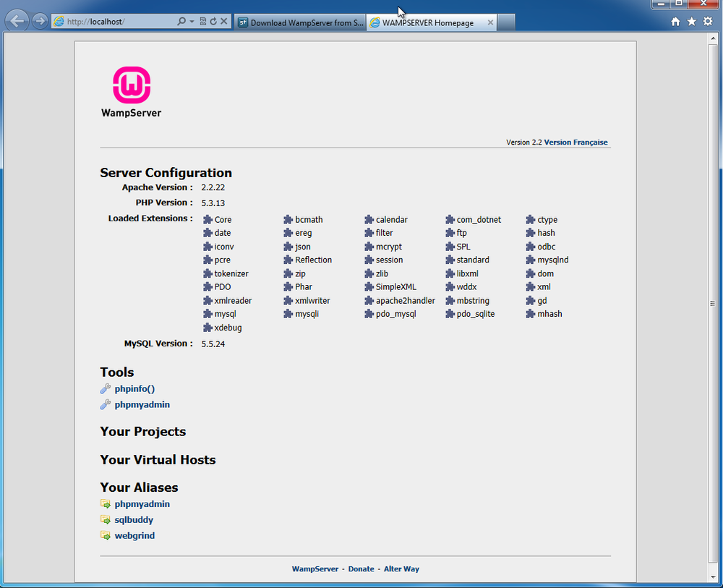This screenshot has width=723, height=588.
Task: Click the Alter Way footer link
Action: pyautogui.click(x=401, y=569)
